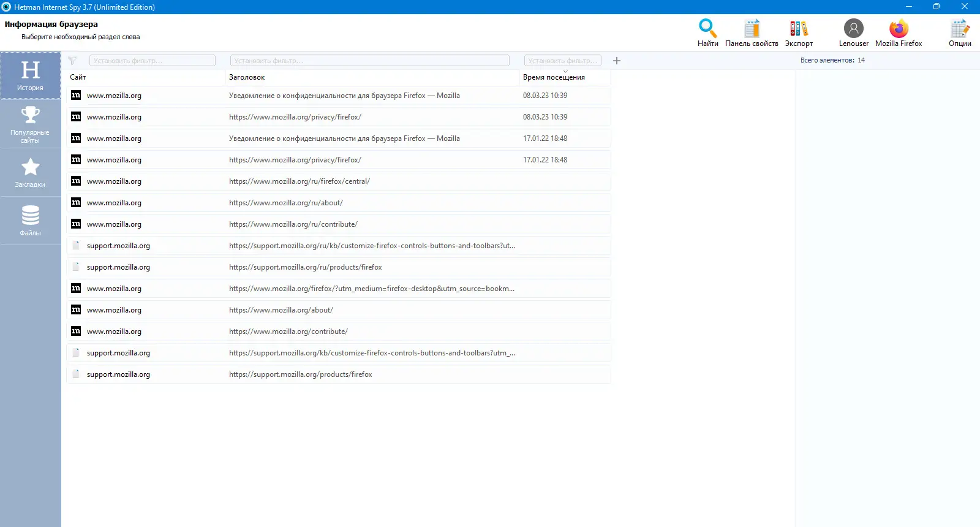Screen dimensions: 980x527
Task: Click the favicon of the Уведомление row dated 08.03.23
Action: (x=76, y=95)
